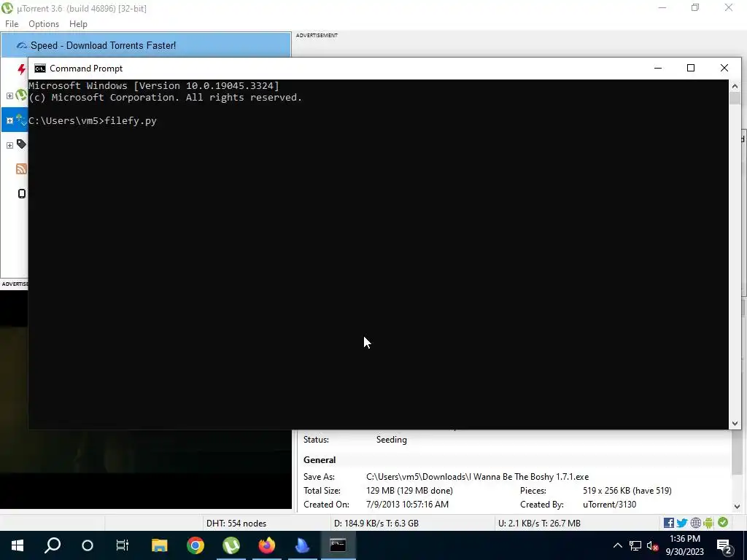Open the Windows Start menu

18,545
